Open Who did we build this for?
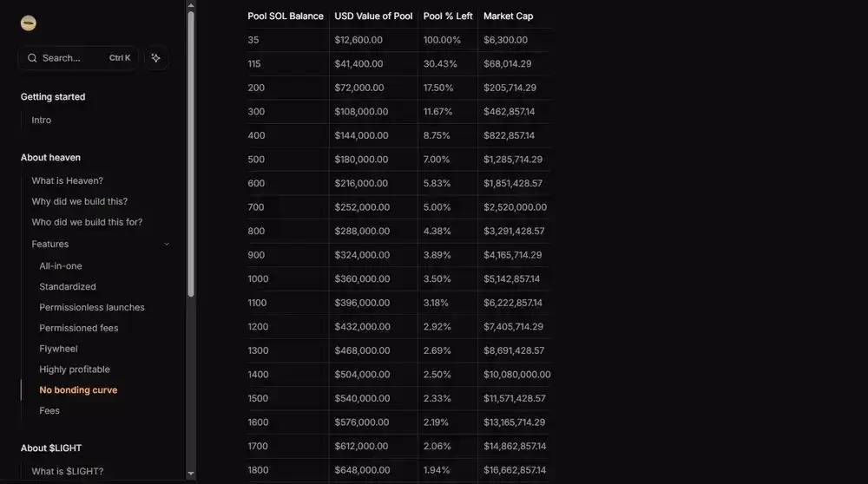The height and width of the screenshot is (484, 868). [x=87, y=222]
